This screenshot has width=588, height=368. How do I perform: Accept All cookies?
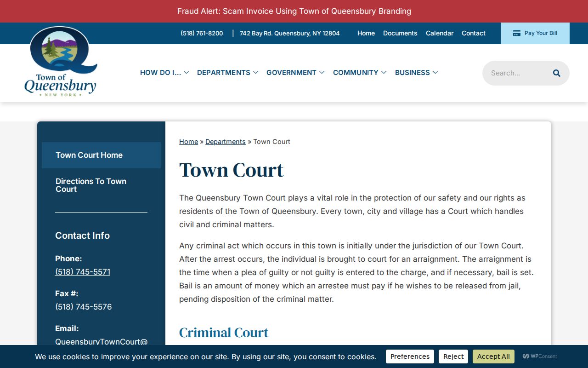tap(493, 356)
